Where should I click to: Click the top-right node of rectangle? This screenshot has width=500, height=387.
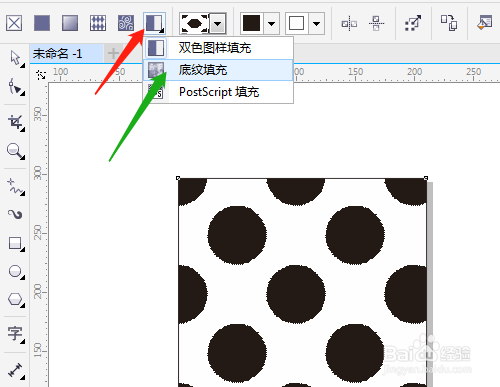pyautogui.click(x=426, y=178)
